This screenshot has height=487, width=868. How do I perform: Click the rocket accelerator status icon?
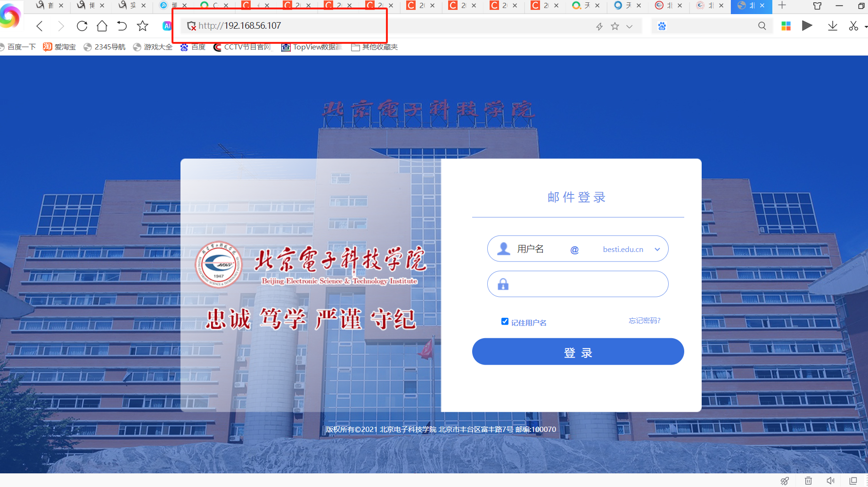click(x=785, y=481)
